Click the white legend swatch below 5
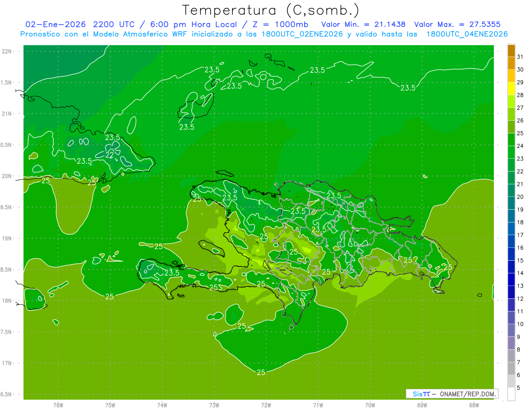Image resolution: width=532 pixels, height=411 pixels. [x=511, y=394]
